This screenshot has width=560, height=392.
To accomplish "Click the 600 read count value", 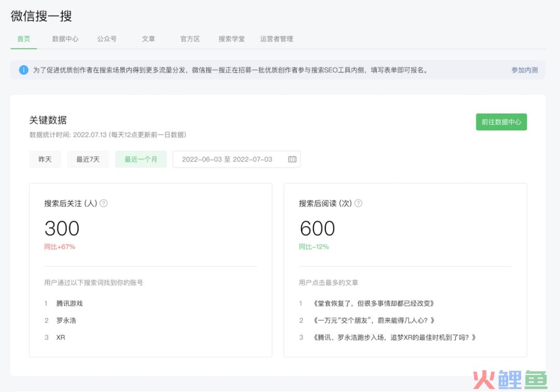I will coord(317,228).
